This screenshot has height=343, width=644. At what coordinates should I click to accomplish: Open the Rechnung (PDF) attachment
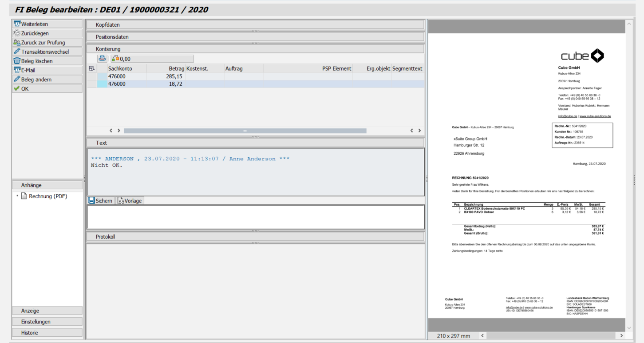point(48,196)
